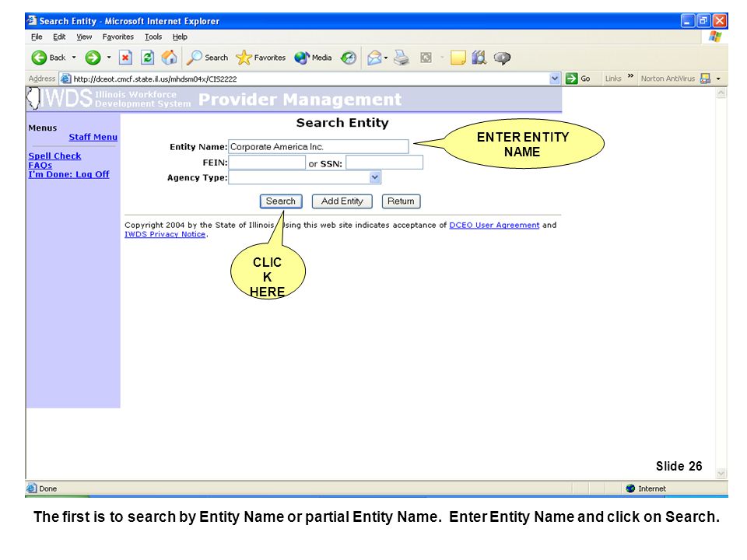Open the Help menu
747x560 pixels.
(x=180, y=37)
